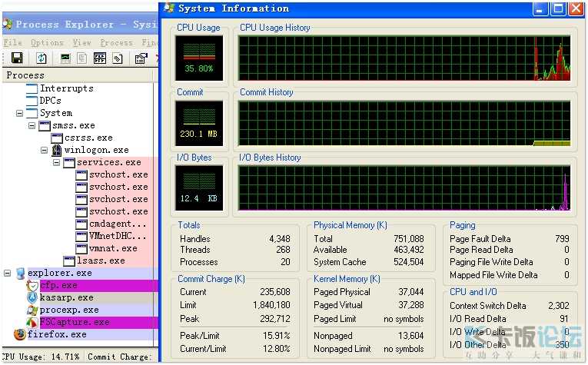Image resolution: width=588 pixels, height=365 pixels.
Task: Open System Information via green graph toolbar icon
Action: point(65,58)
